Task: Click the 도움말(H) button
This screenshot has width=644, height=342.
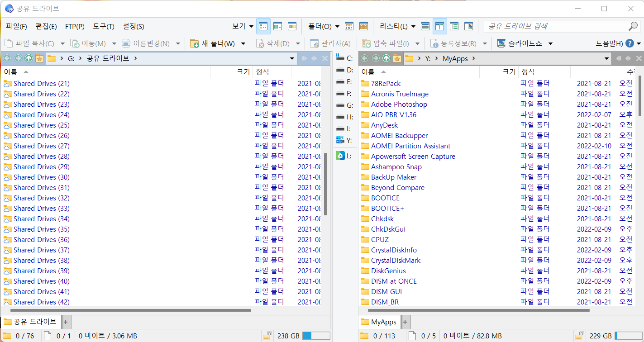Action: [x=609, y=44]
